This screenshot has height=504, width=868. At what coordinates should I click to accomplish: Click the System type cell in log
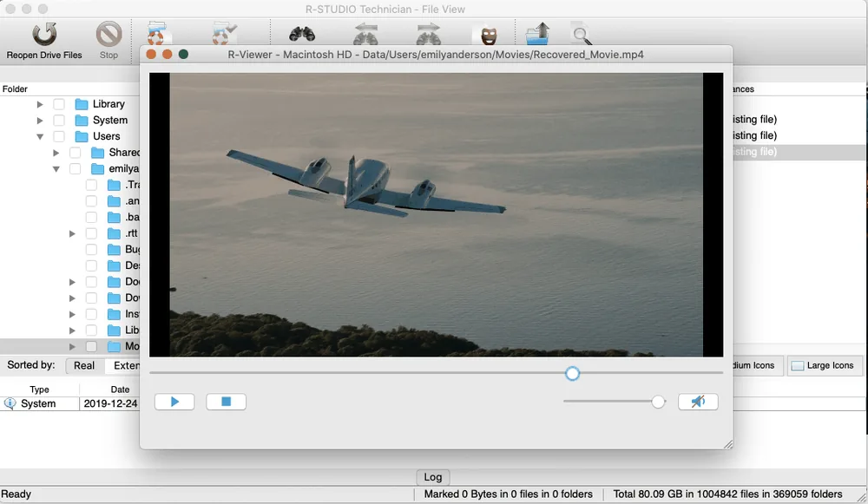point(38,403)
